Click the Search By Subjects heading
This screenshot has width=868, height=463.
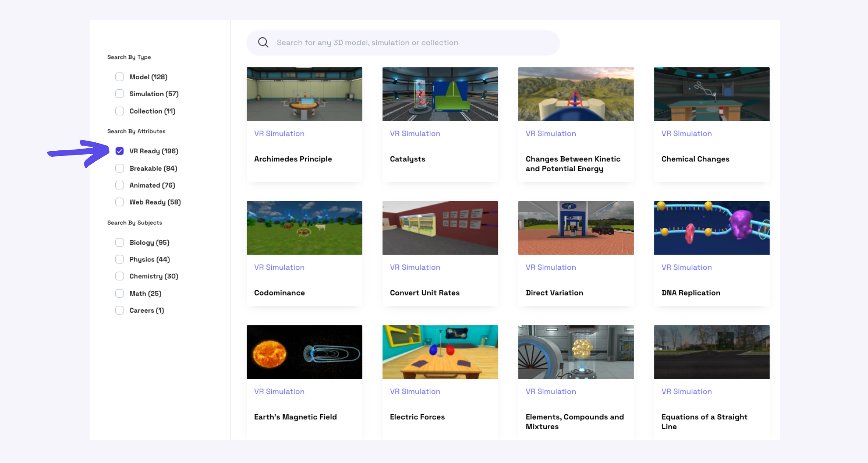pos(134,223)
